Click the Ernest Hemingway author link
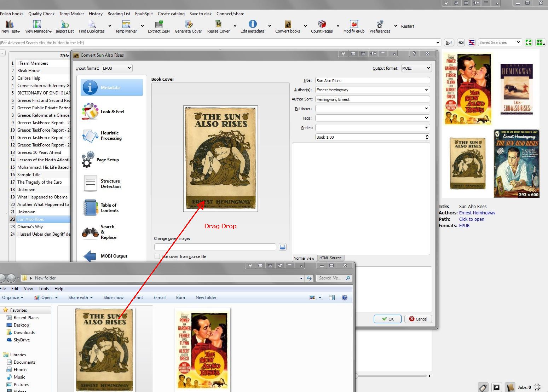The width and height of the screenshot is (548, 392). pos(477,213)
